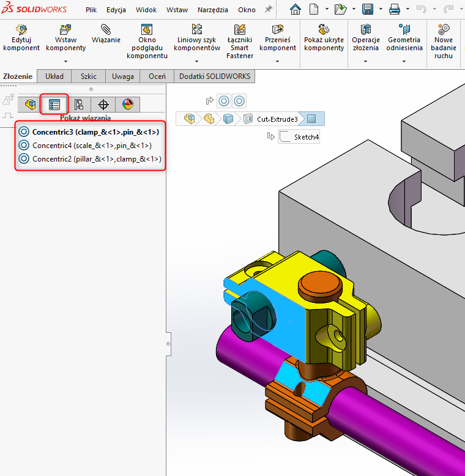Create a new document icon
The image size is (465, 476).
coord(314,9)
